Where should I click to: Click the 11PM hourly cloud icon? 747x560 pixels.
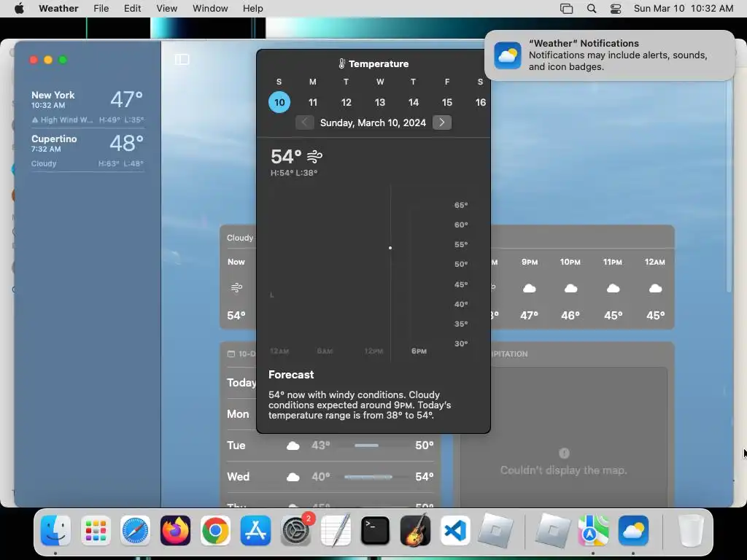[x=613, y=289]
